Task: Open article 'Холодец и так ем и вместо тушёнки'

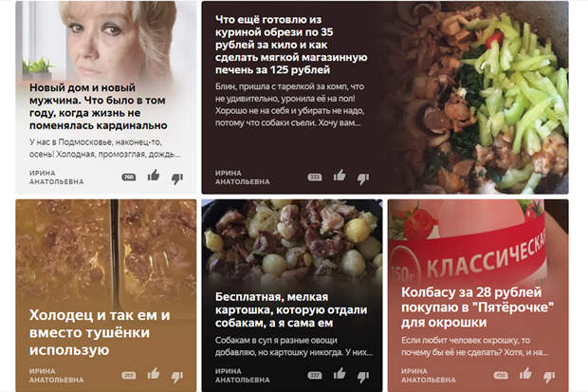Action: pos(100,332)
